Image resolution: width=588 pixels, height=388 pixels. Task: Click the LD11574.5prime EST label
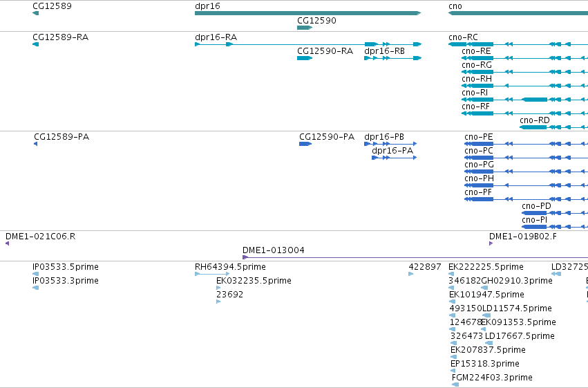[517, 309]
